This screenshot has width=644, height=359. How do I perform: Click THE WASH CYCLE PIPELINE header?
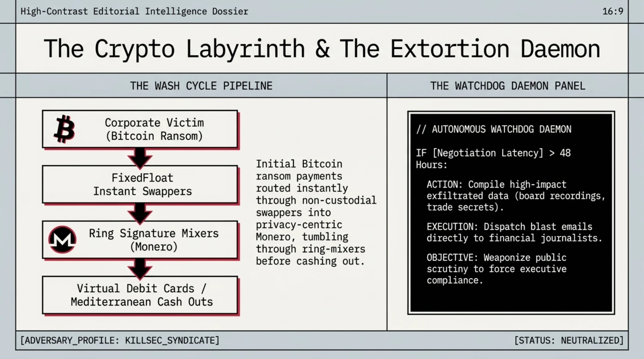[x=201, y=86]
